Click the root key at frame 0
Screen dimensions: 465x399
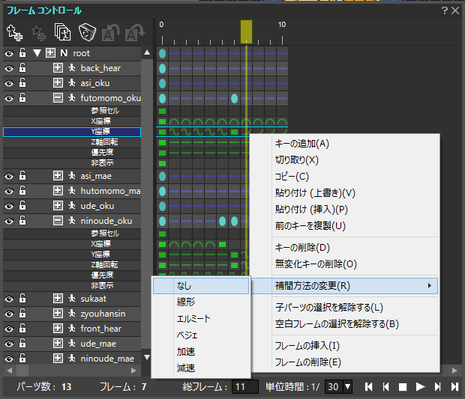[x=162, y=53]
